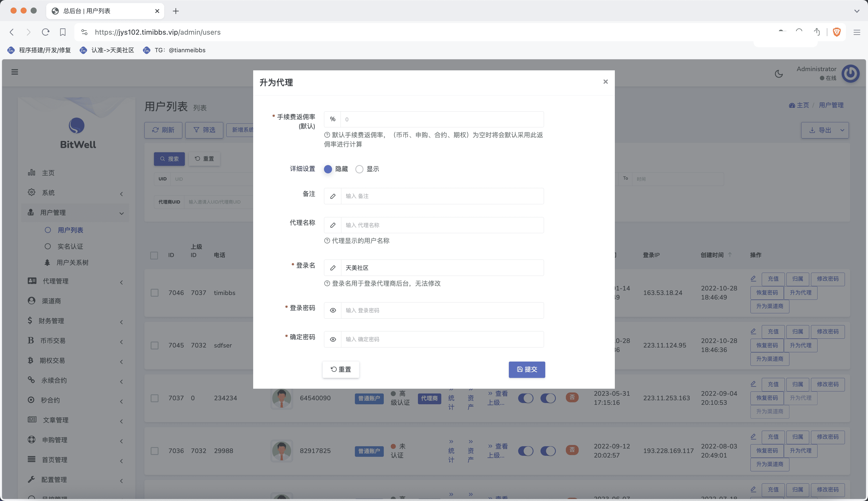Viewport: 868px width, 501px height.
Task: Open 用户关系树 in the sidebar
Action: [72, 263]
